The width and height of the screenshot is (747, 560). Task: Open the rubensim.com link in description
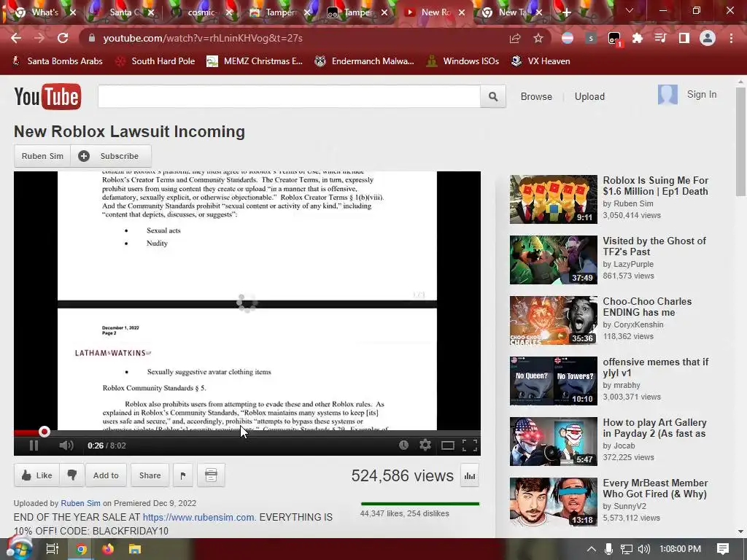(198, 517)
